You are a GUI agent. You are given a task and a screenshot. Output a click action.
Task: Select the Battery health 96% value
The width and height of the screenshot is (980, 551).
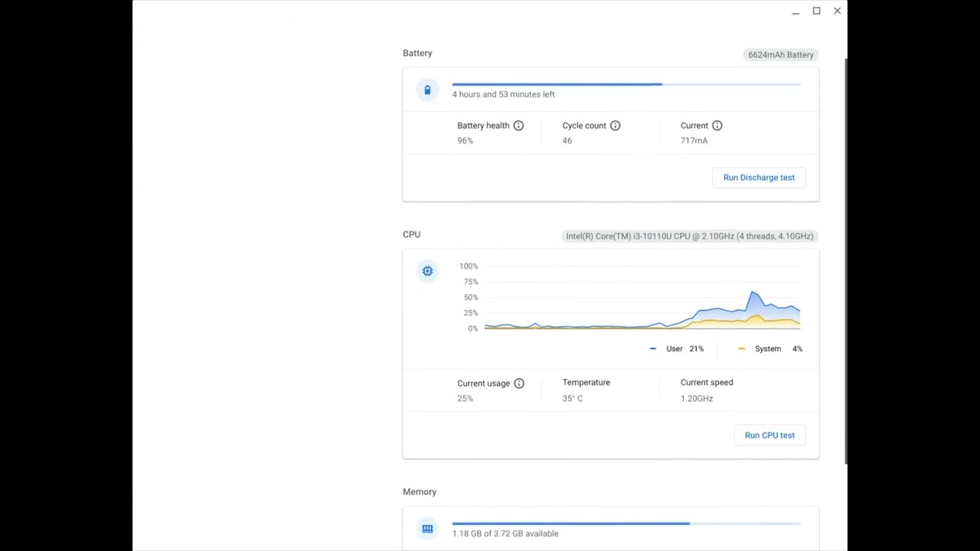pos(465,141)
